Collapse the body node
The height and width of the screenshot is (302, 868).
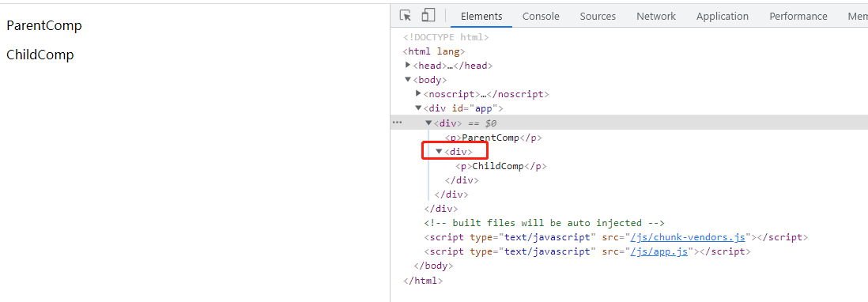tap(408, 80)
